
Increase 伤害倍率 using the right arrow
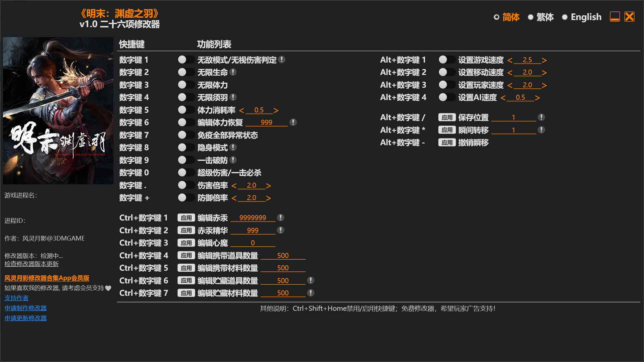pos(269,185)
